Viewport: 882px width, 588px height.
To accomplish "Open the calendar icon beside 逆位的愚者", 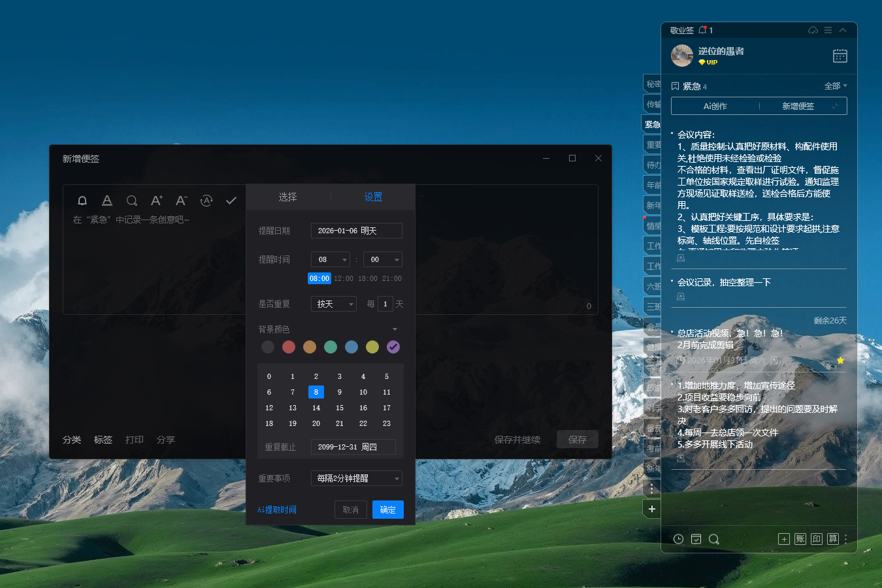I will pos(840,56).
